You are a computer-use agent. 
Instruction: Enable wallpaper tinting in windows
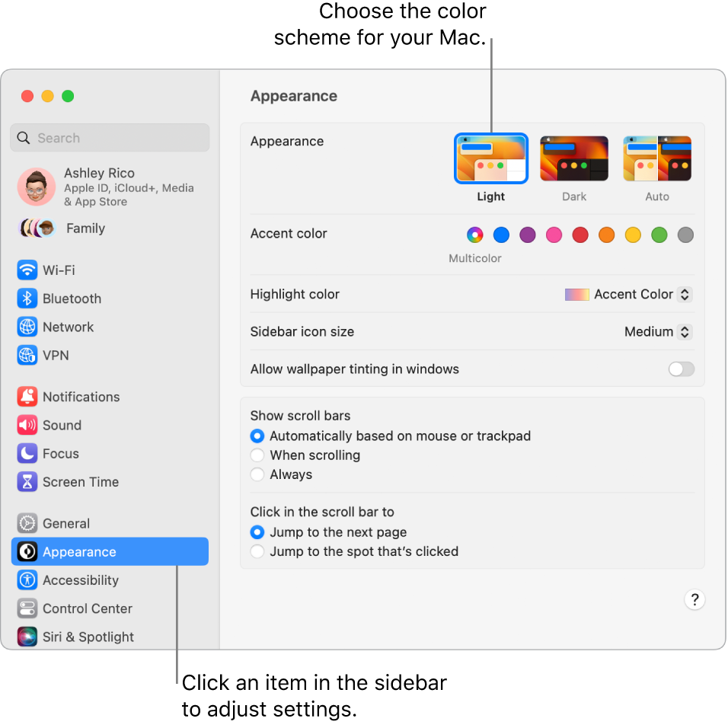(681, 369)
